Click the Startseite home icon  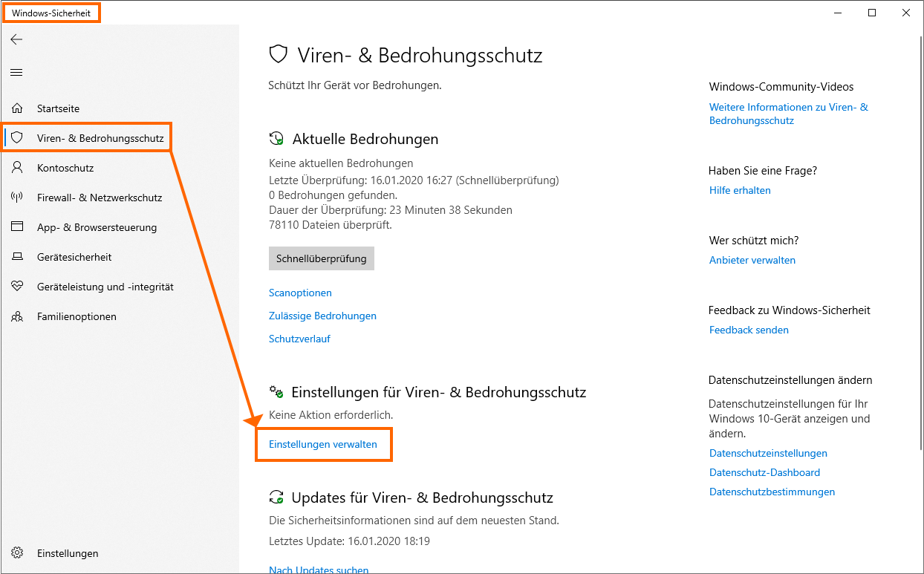click(x=17, y=108)
